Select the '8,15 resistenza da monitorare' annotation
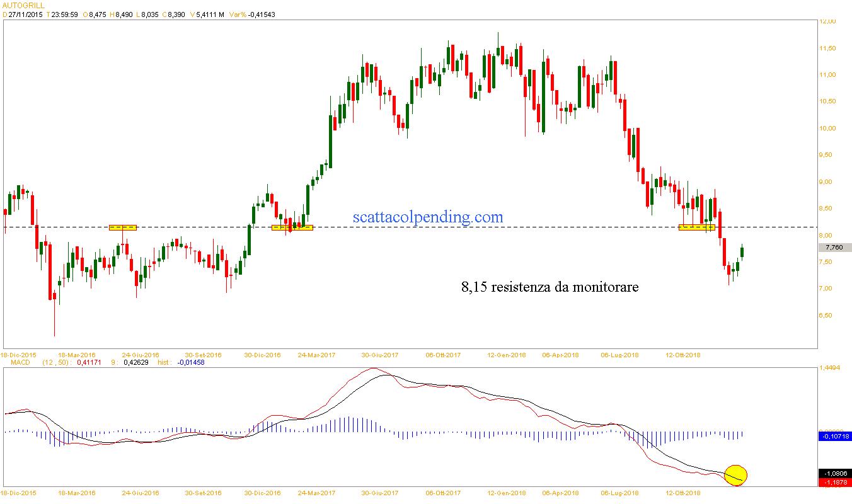This screenshot has width=852, height=504. (x=550, y=287)
